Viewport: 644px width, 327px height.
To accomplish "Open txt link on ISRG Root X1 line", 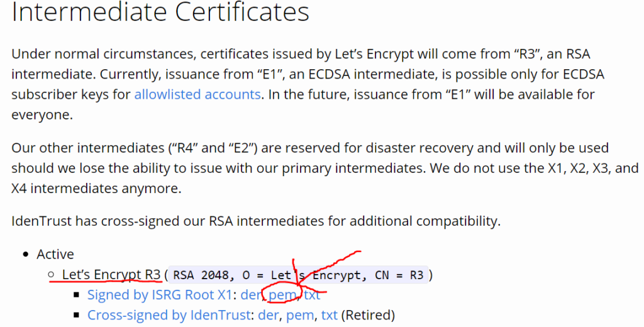I will coord(312,295).
